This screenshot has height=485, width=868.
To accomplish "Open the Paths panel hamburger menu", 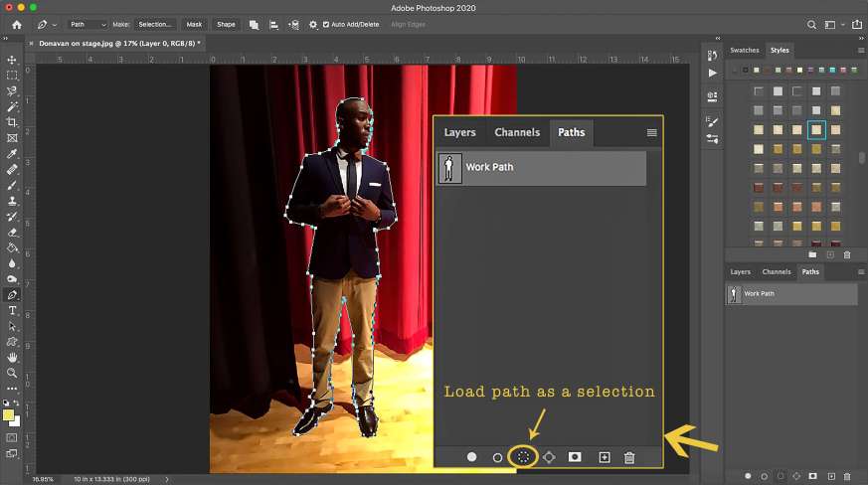I will tap(652, 132).
